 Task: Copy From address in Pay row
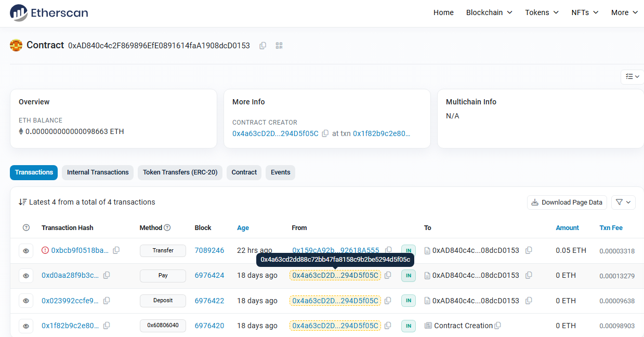coord(388,275)
